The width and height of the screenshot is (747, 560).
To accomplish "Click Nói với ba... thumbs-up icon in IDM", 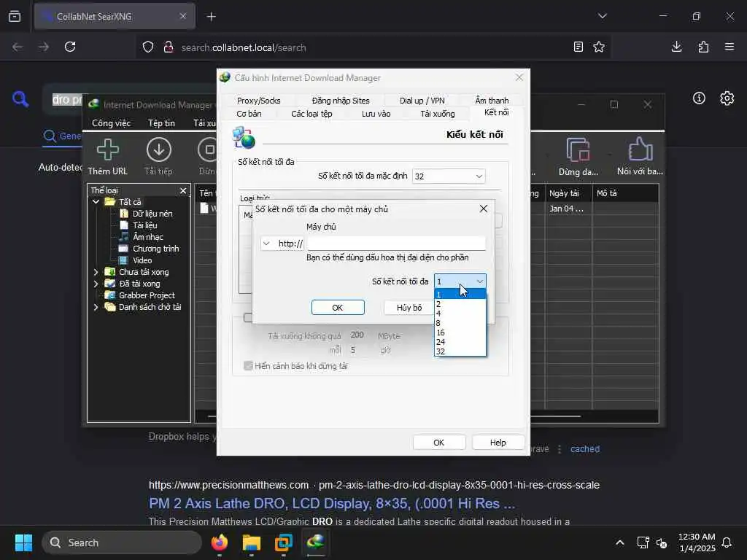I will click(640, 157).
